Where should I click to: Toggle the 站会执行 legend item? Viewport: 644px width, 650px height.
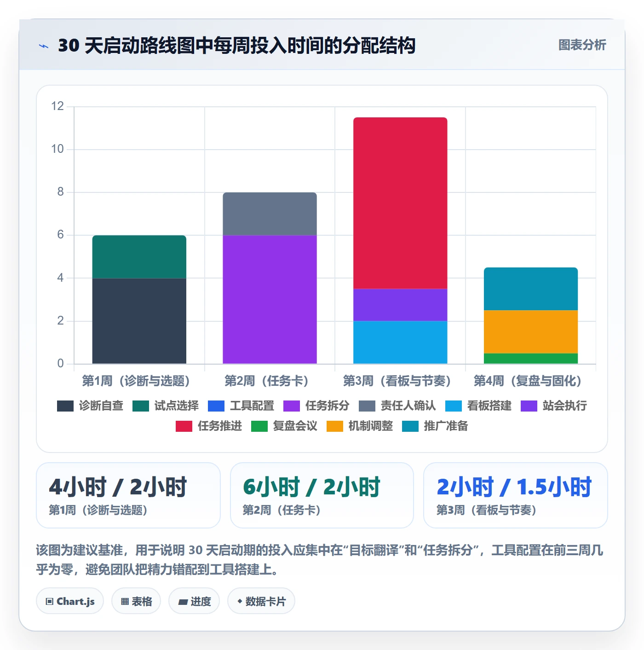(x=554, y=406)
